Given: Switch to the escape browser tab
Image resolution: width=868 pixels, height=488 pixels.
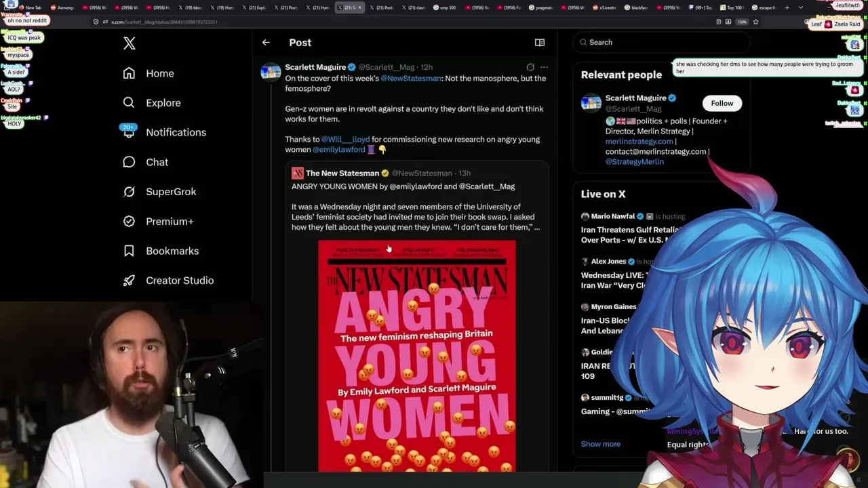Looking at the screenshot, I should coord(764,7).
